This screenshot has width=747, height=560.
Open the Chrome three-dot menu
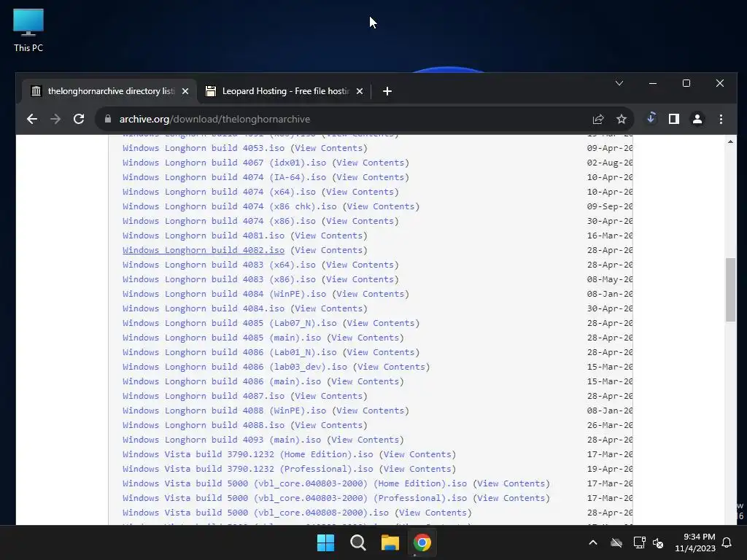721,119
